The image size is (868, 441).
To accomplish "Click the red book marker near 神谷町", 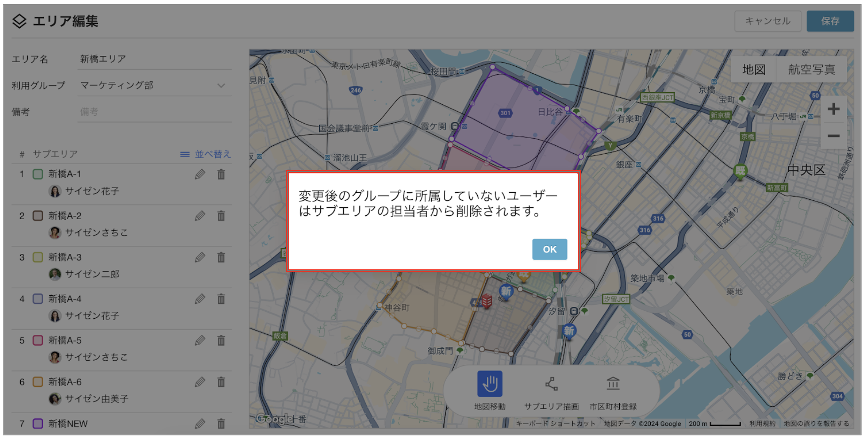I will 487,300.
